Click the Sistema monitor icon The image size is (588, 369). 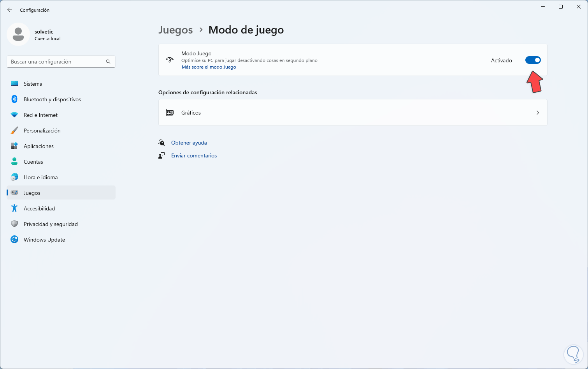point(14,84)
